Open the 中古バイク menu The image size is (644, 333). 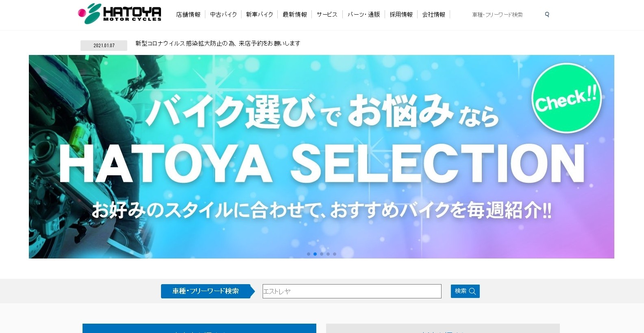[224, 15]
